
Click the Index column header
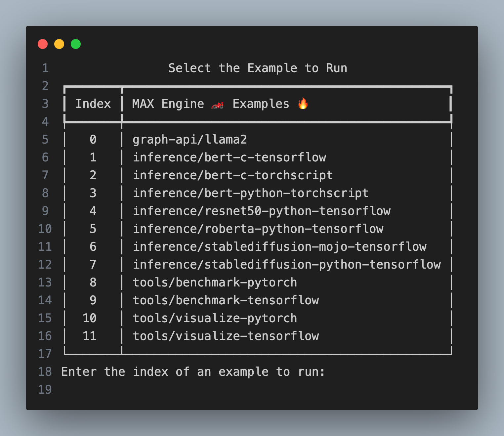[x=93, y=104]
